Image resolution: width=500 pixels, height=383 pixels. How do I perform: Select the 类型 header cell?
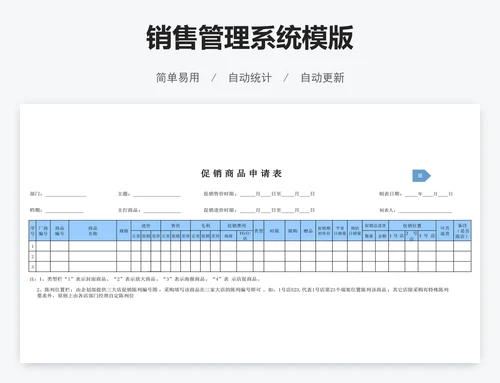pyautogui.click(x=258, y=231)
